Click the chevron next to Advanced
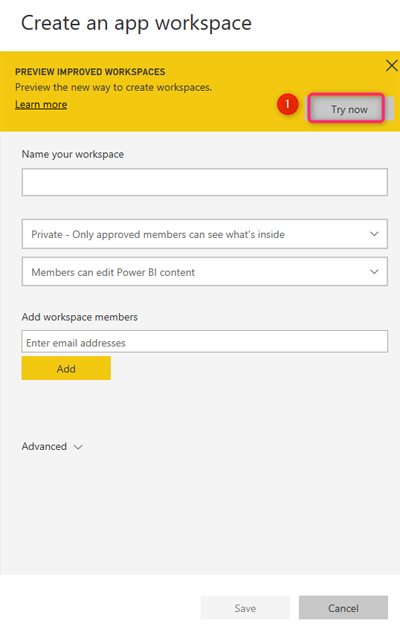 point(78,447)
